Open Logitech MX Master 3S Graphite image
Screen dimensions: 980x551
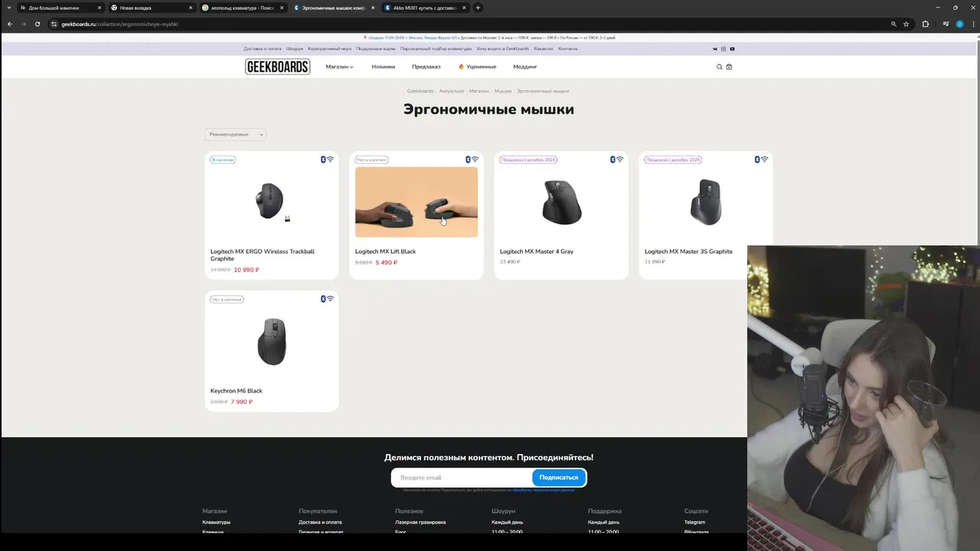tap(706, 202)
